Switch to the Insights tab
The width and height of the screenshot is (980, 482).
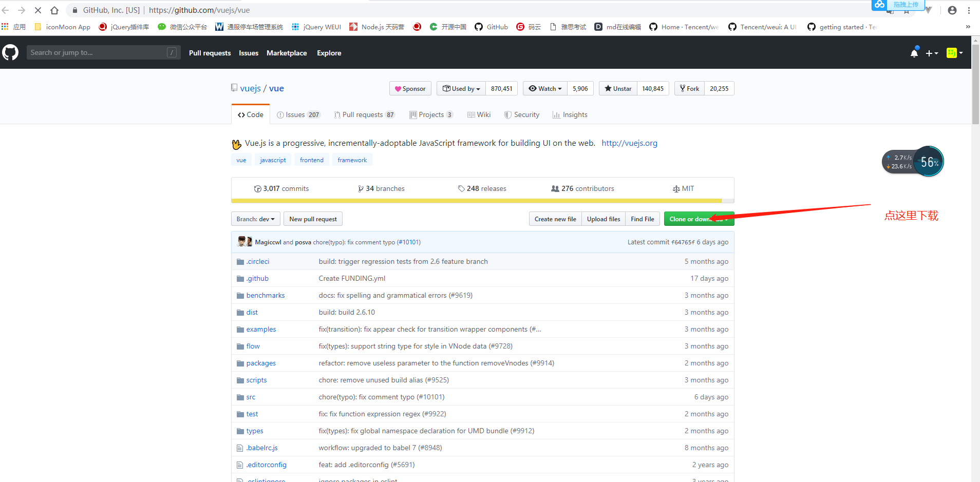(570, 114)
